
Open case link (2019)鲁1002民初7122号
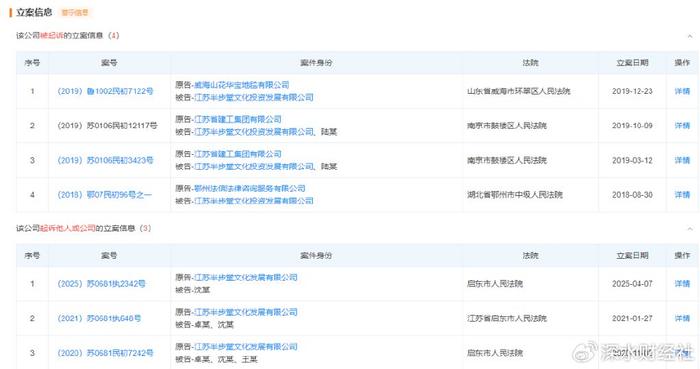pos(105,91)
